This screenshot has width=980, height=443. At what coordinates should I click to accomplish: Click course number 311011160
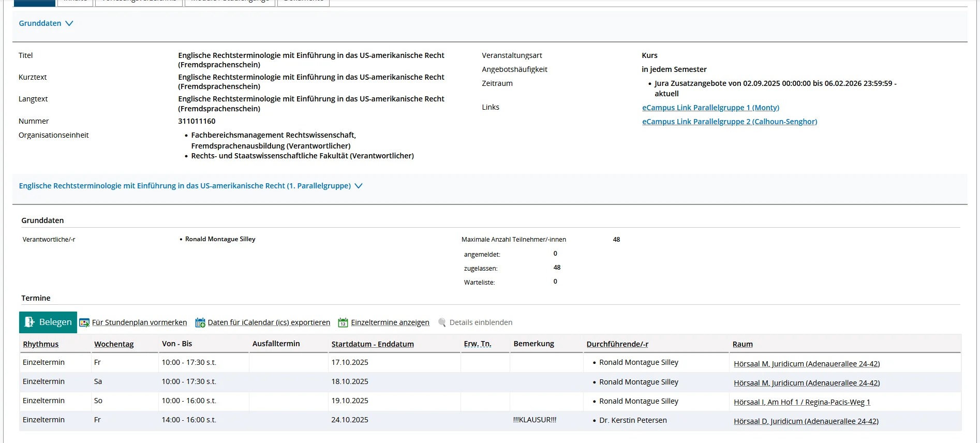[x=197, y=121]
